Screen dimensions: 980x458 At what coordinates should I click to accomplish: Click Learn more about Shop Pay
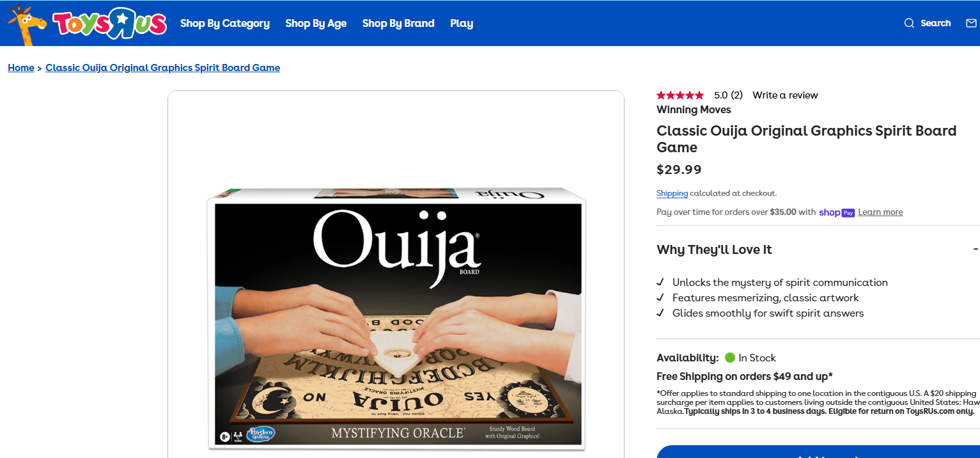point(880,212)
